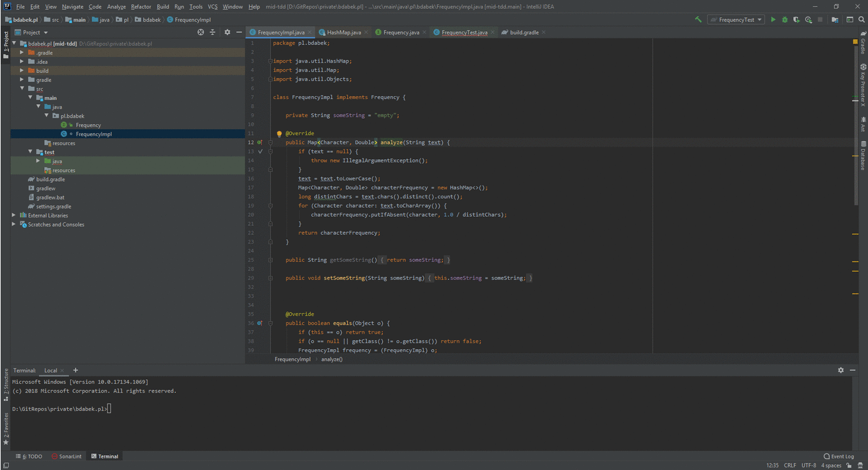Open the Analyze menu
The height and width of the screenshot is (470, 868).
[116, 6]
